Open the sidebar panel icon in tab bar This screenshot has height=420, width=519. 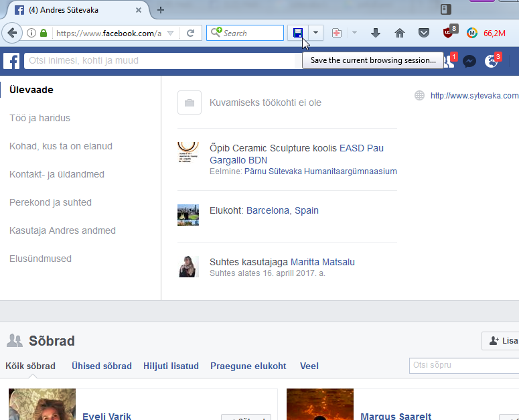(446, 9)
